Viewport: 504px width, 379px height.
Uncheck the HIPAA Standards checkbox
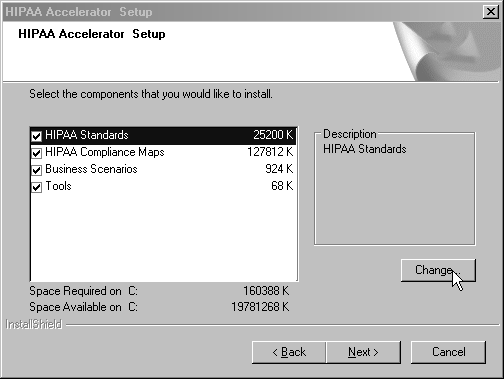tap(36, 136)
